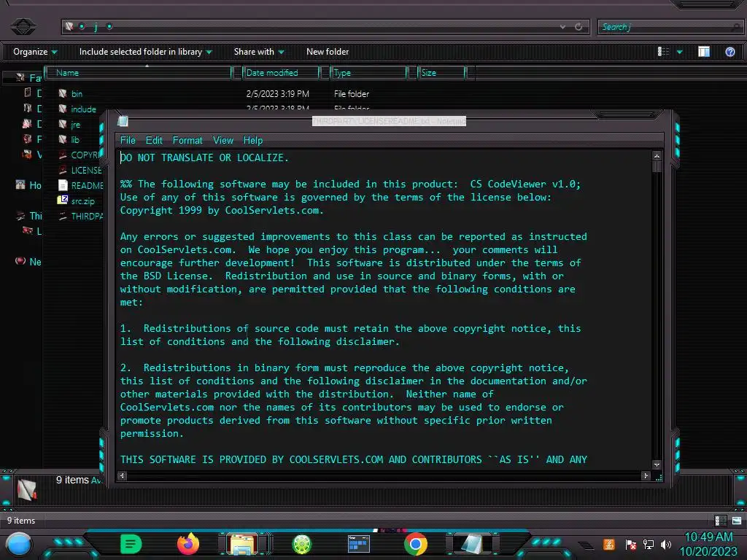Select Network in the navigation pane

28,262
